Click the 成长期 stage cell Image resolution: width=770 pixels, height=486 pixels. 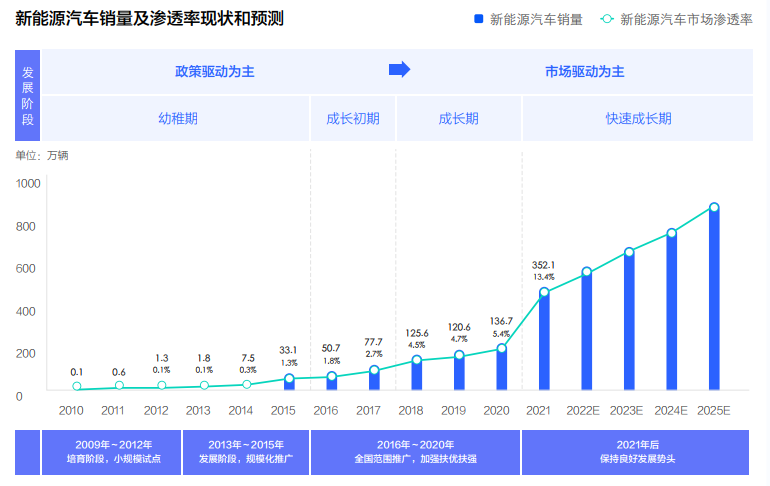click(459, 118)
